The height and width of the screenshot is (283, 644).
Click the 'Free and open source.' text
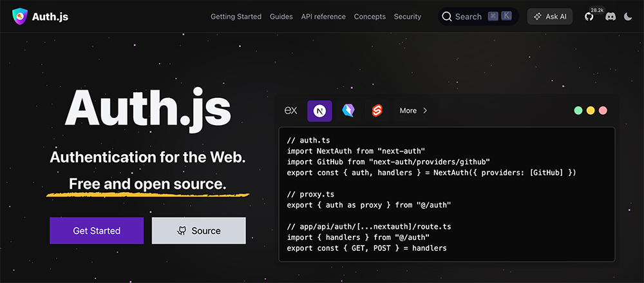(x=148, y=184)
